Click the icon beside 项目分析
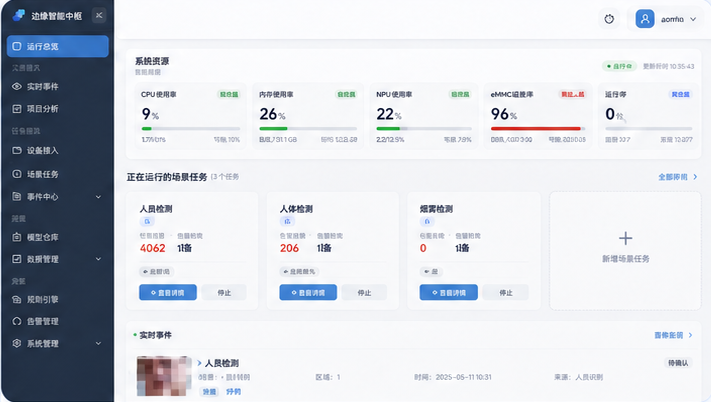 tap(17, 109)
